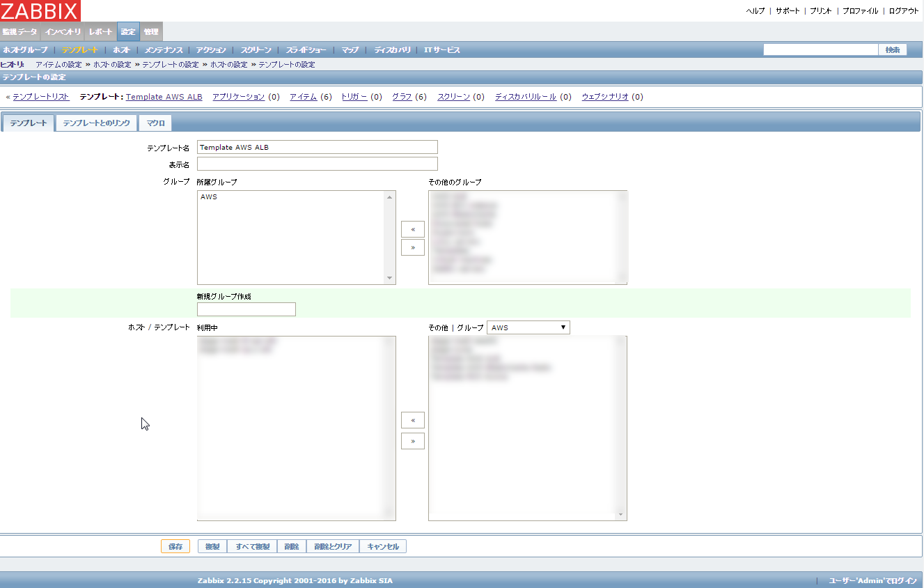Open the 管理 menu section

[x=152, y=31]
